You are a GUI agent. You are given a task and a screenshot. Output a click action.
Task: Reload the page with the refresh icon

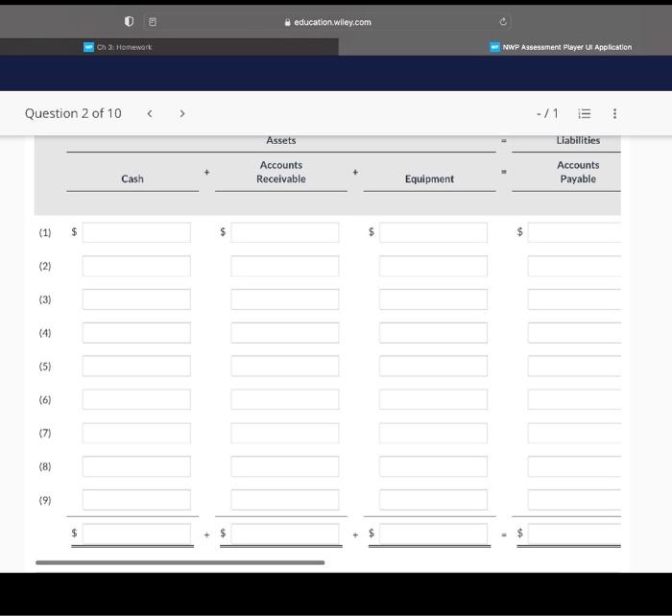503,21
